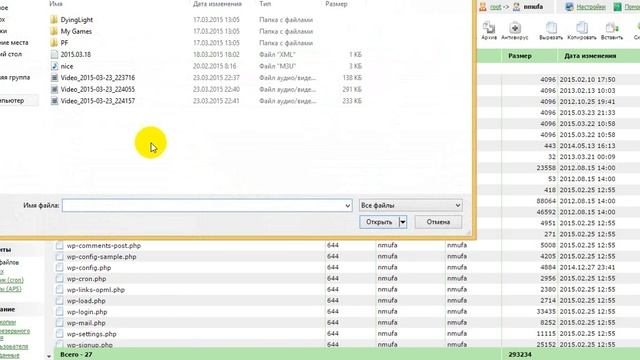Open the Настройки link
This screenshot has height=360, width=640.
point(591,7)
